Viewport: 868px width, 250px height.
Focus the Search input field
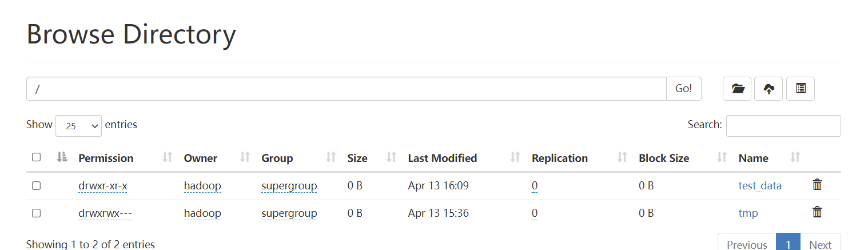tap(783, 126)
